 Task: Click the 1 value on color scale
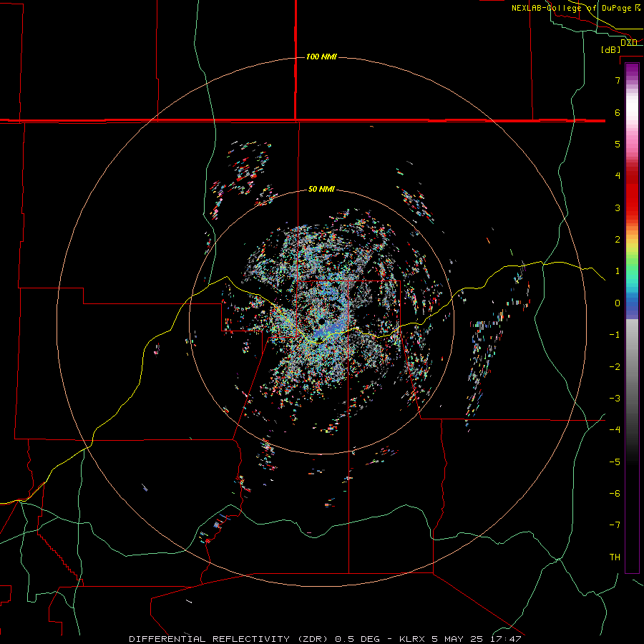[x=618, y=271]
